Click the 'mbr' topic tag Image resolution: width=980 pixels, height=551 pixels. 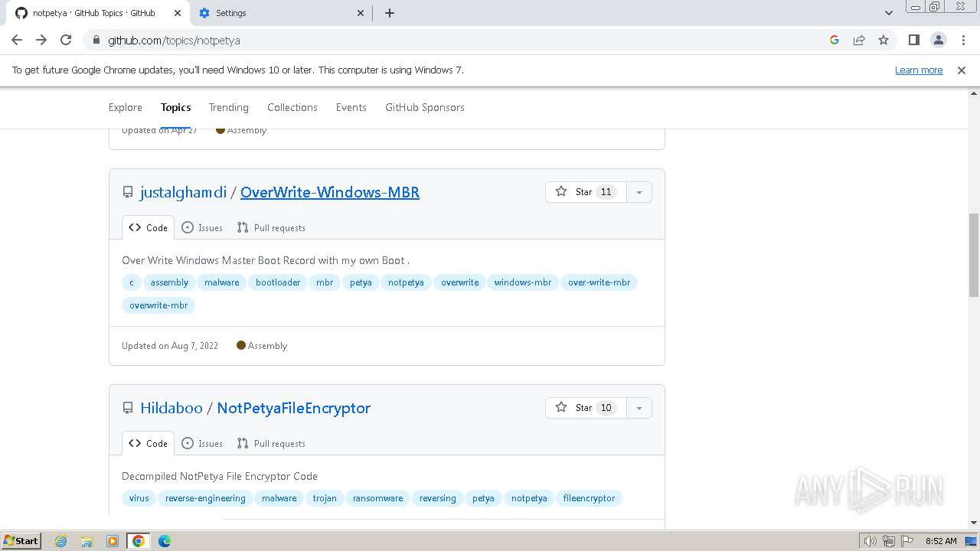click(325, 282)
